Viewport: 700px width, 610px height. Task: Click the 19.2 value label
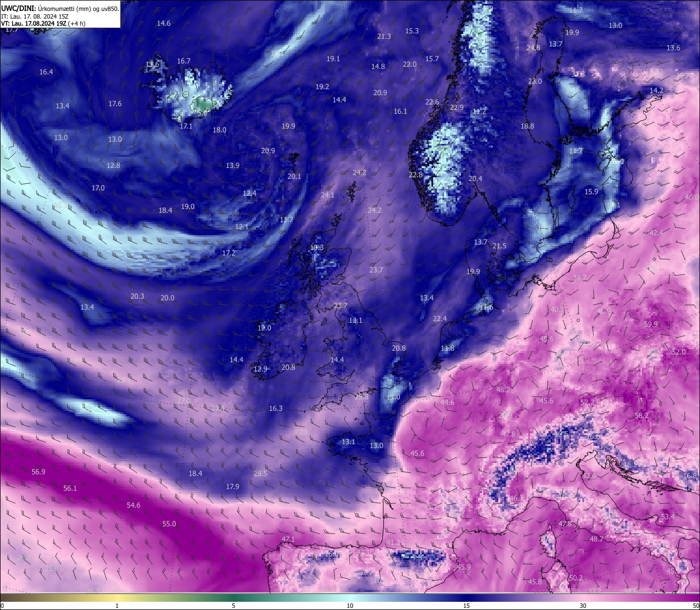coord(322,87)
